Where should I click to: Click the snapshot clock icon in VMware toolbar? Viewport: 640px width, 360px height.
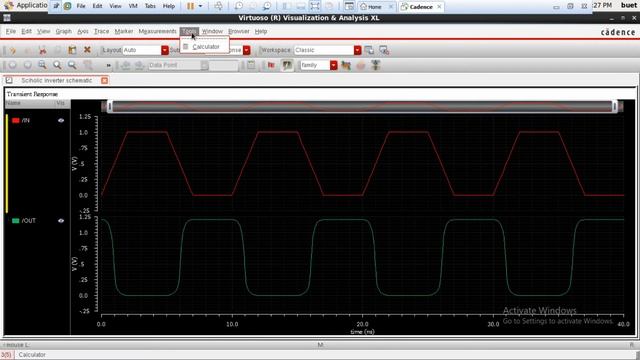pyautogui.click(x=239, y=6)
